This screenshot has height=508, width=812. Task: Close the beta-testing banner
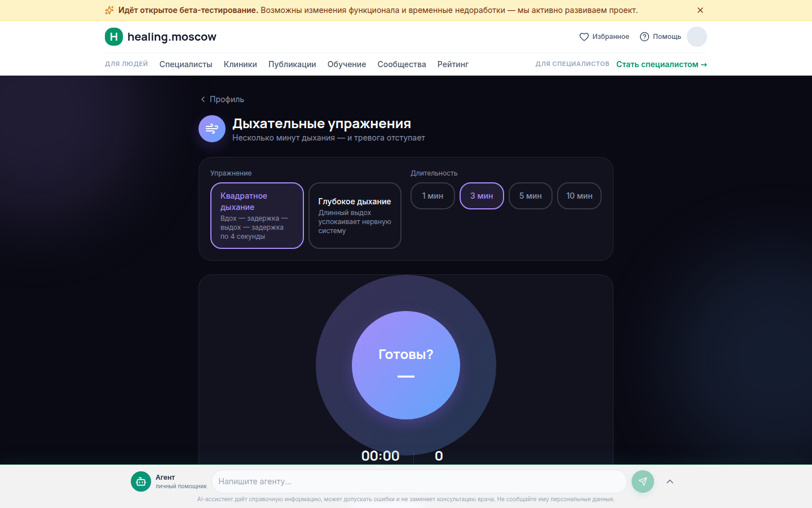700,10
